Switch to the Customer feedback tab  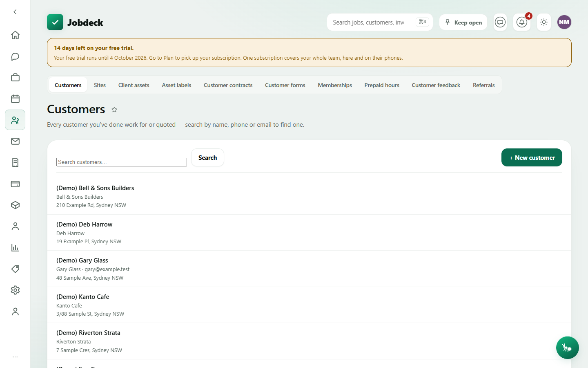[x=436, y=85]
